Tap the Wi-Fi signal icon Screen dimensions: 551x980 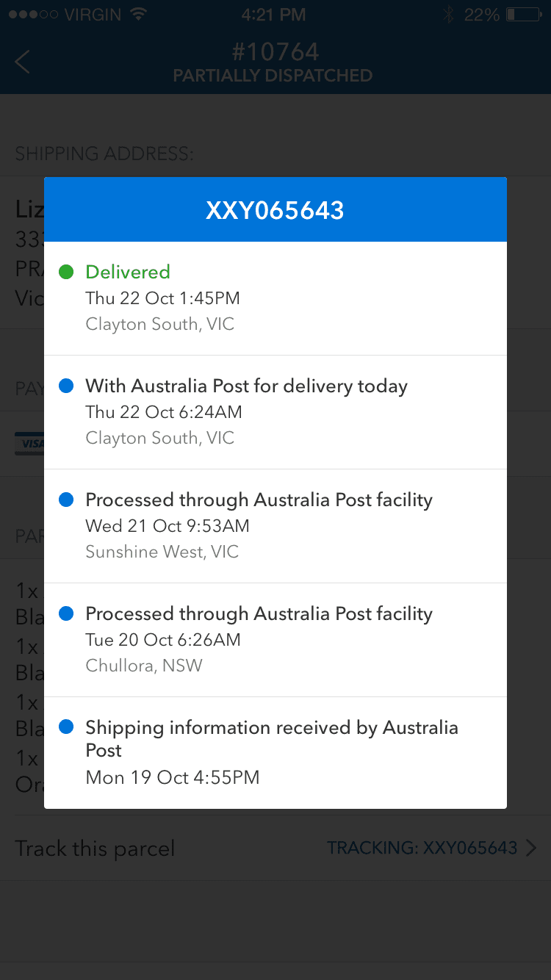pos(137,15)
